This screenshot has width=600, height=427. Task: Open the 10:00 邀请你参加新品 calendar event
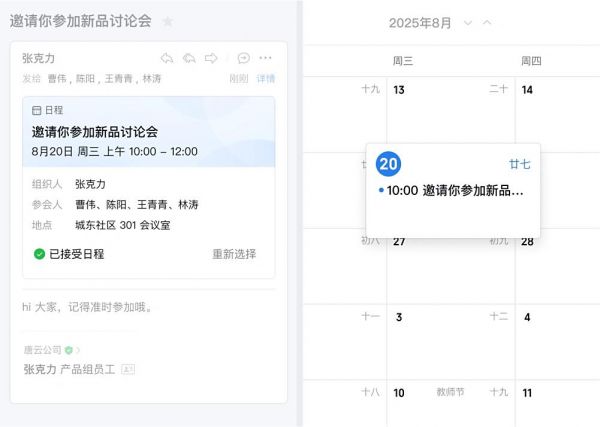click(455, 190)
